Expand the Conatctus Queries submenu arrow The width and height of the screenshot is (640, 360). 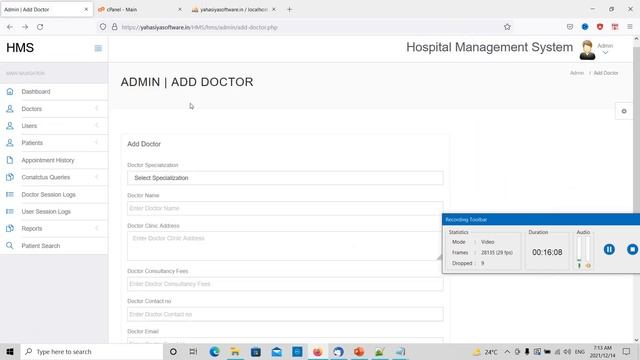(97, 177)
